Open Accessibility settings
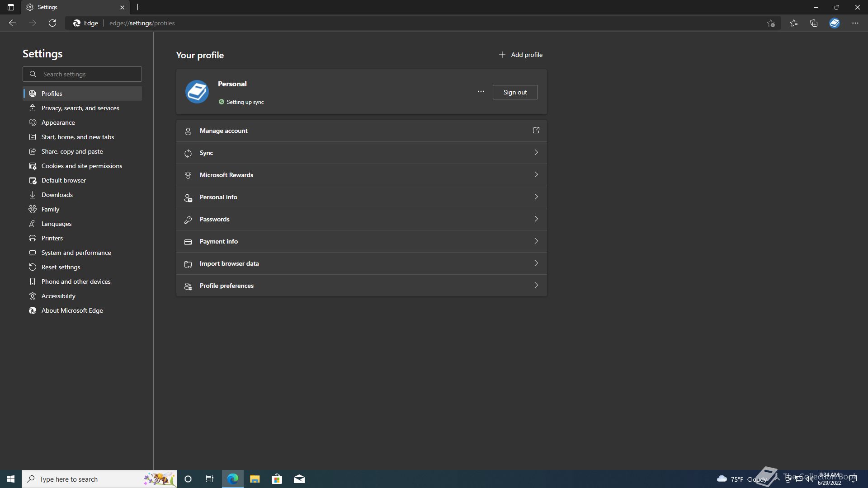This screenshot has height=488, width=868. (x=82, y=296)
